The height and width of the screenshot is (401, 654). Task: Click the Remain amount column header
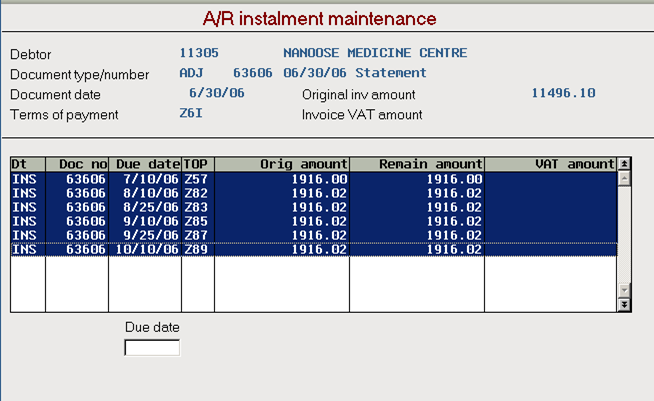[417, 164]
